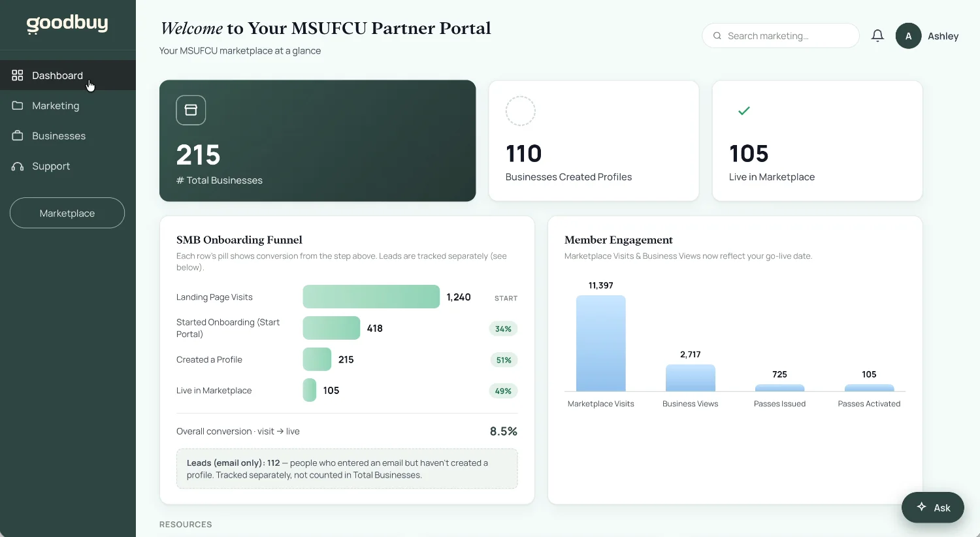Click the 418 funnel value
This screenshot has width=980, height=537.
point(375,328)
